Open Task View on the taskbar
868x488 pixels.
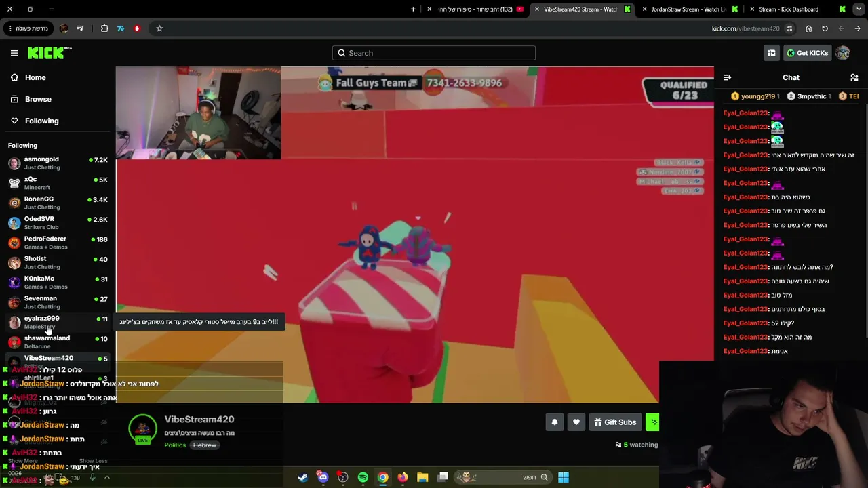(x=443, y=477)
